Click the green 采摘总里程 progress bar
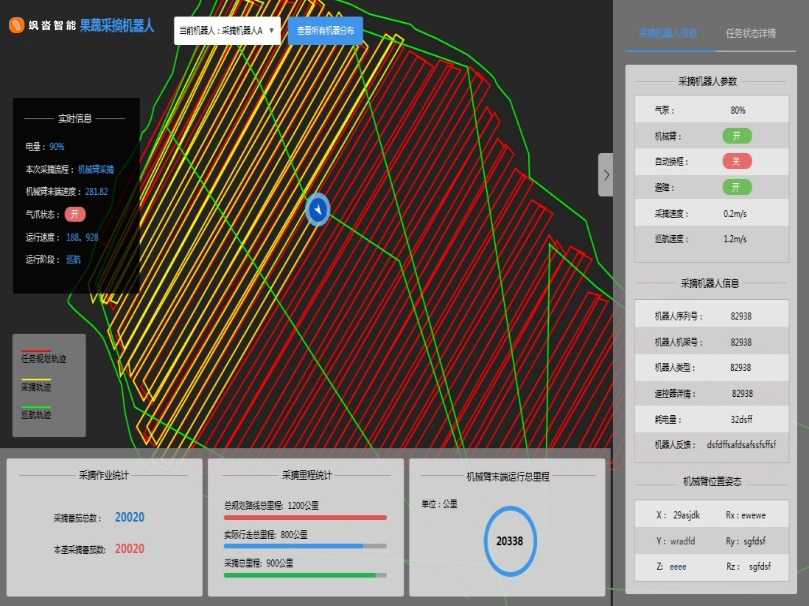809x606 pixels. pyautogui.click(x=305, y=575)
